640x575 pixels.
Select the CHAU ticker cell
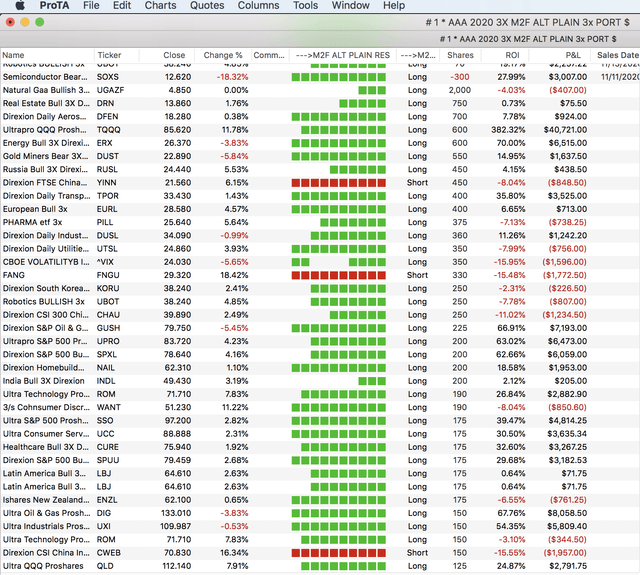pyautogui.click(x=108, y=315)
